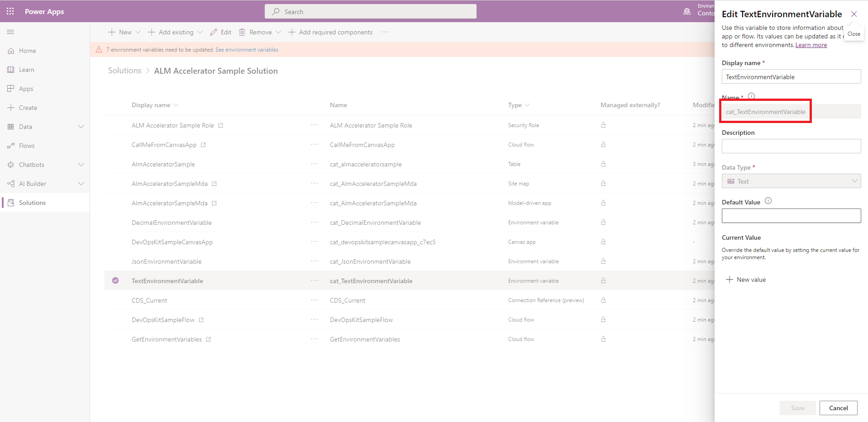Click the info icon beside Default Value
Screen dimensions: 868x422
pyautogui.click(x=768, y=201)
